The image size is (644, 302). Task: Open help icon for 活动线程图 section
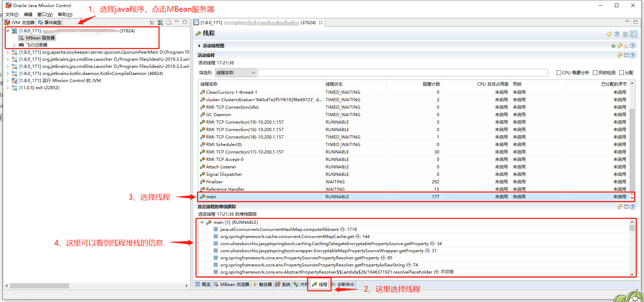coord(633,46)
